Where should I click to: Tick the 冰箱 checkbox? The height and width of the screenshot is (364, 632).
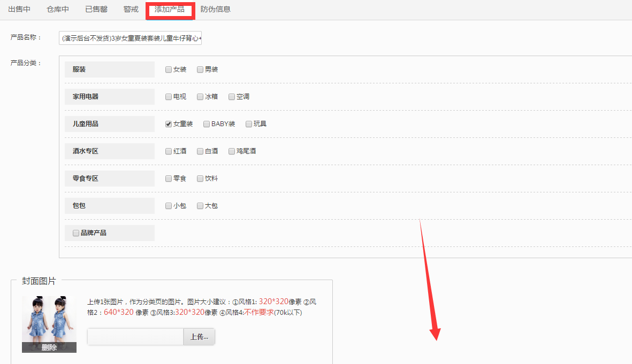point(200,97)
